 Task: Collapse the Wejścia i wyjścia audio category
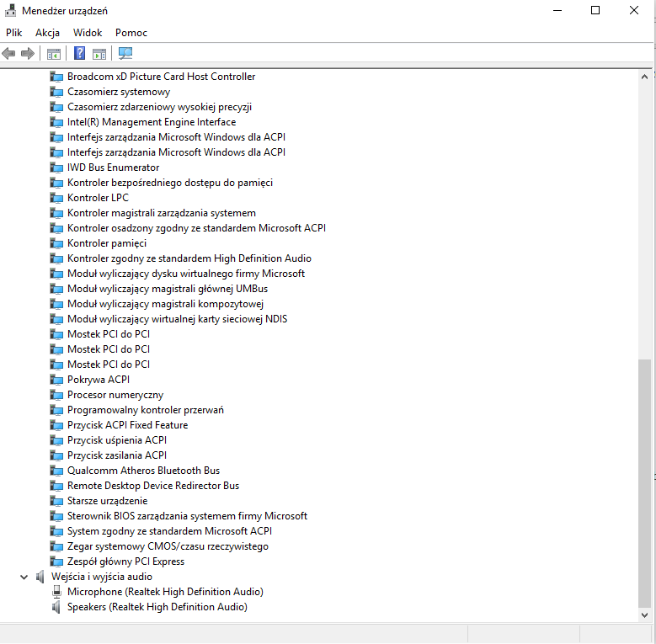[24, 577]
